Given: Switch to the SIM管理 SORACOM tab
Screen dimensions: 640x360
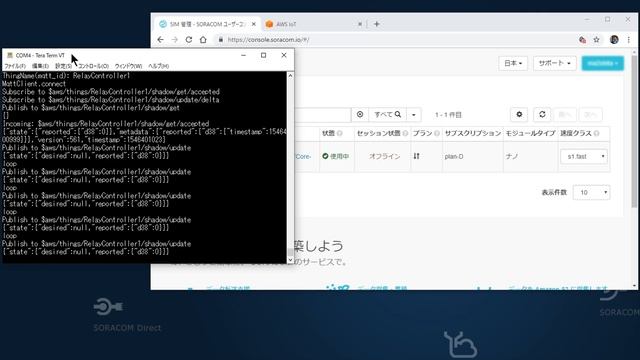Looking at the screenshot, I should pyautogui.click(x=208, y=24).
